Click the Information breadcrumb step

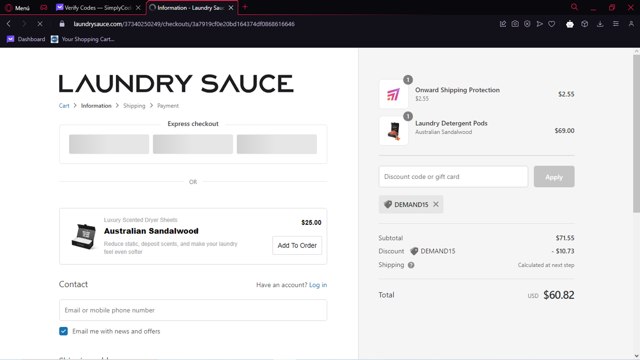96,106
